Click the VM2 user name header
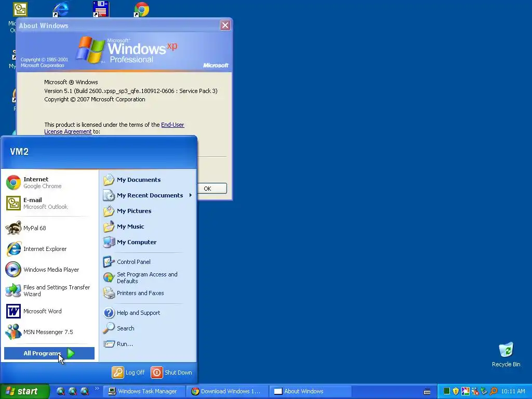Screen dimensions: 532x399 click(19, 152)
